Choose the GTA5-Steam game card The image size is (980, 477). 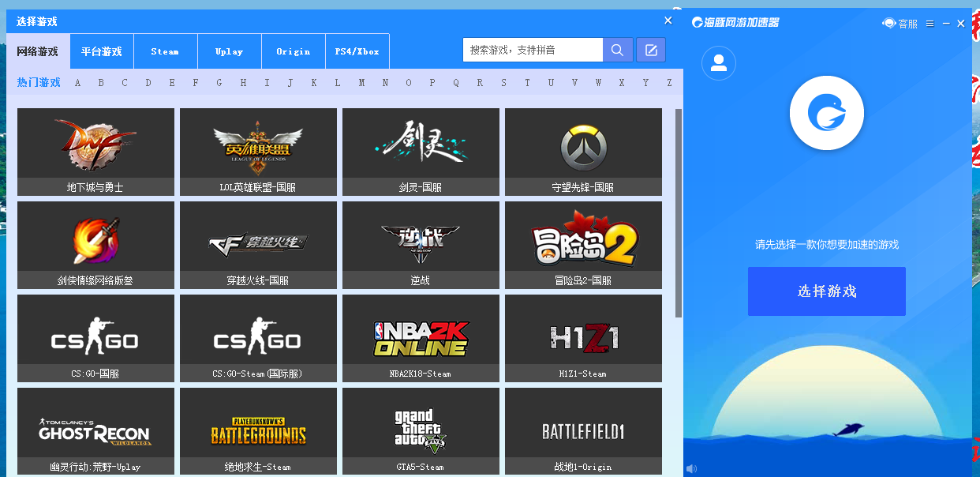[x=421, y=431]
